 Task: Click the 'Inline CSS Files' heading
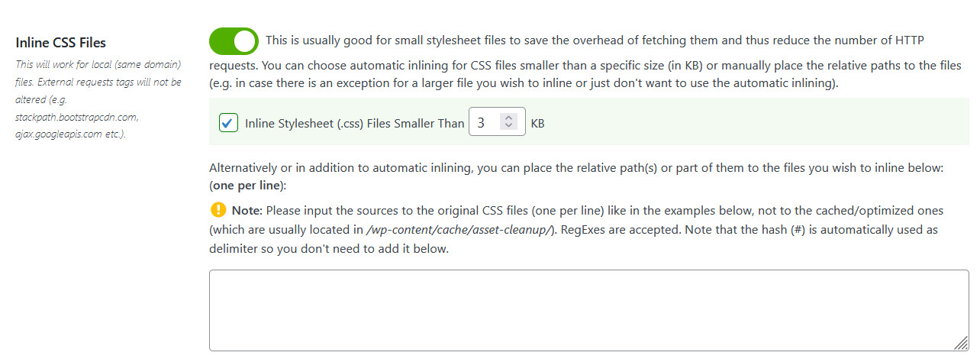click(x=60, y=42)
